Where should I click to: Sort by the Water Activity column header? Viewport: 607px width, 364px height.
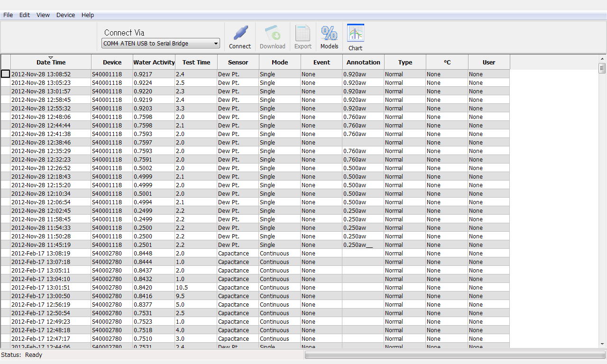pyautogui.click(x=154, y=62)
